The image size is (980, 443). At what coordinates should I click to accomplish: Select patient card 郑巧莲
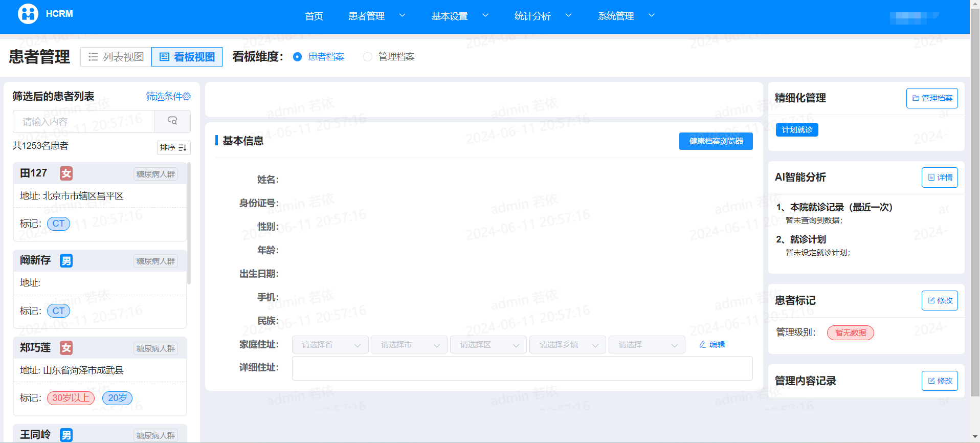tap(100, 376)
